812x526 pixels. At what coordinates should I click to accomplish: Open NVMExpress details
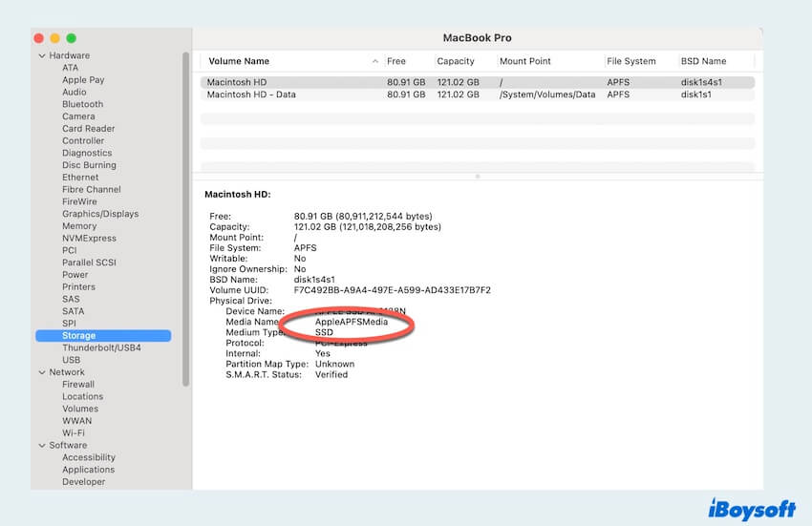point(89,238)
